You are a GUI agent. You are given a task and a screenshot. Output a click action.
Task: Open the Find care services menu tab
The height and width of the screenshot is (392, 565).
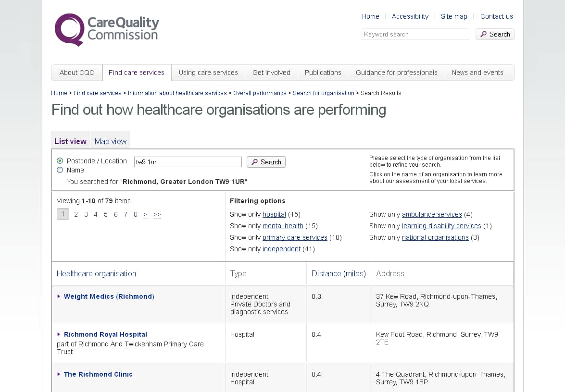137,73
